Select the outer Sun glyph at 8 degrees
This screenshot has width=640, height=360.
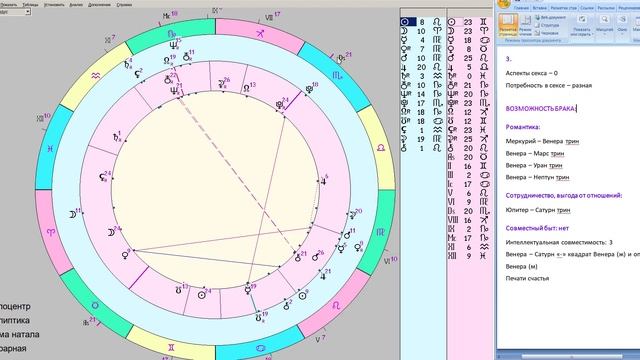pyautogui.click(x=302, y=296)
